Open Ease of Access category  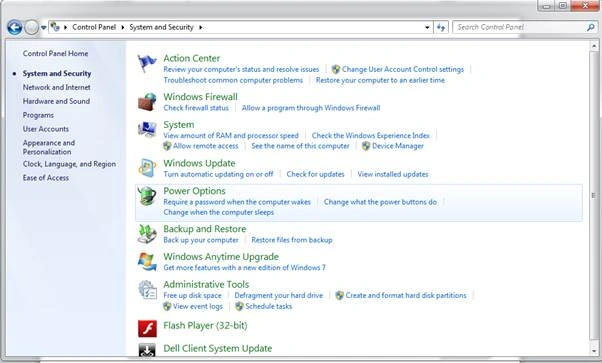coord(46,178)
